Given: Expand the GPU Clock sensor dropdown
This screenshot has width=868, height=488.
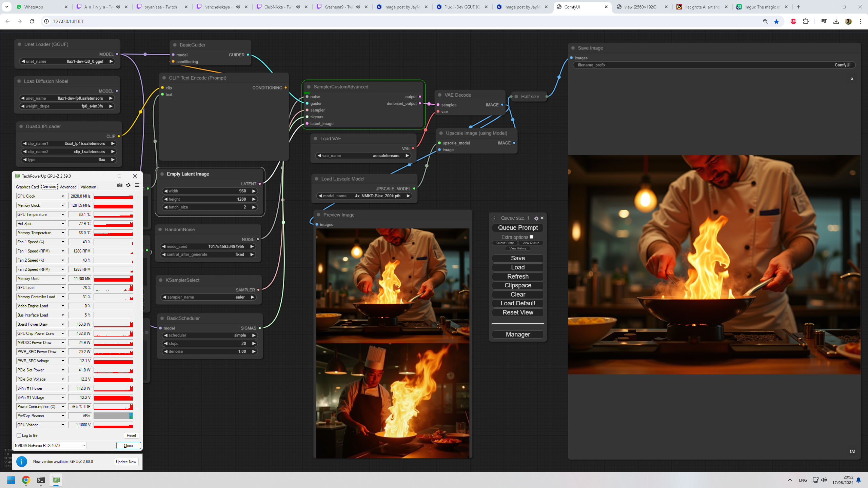Looking at the screenshot, I should pos(63,196).
